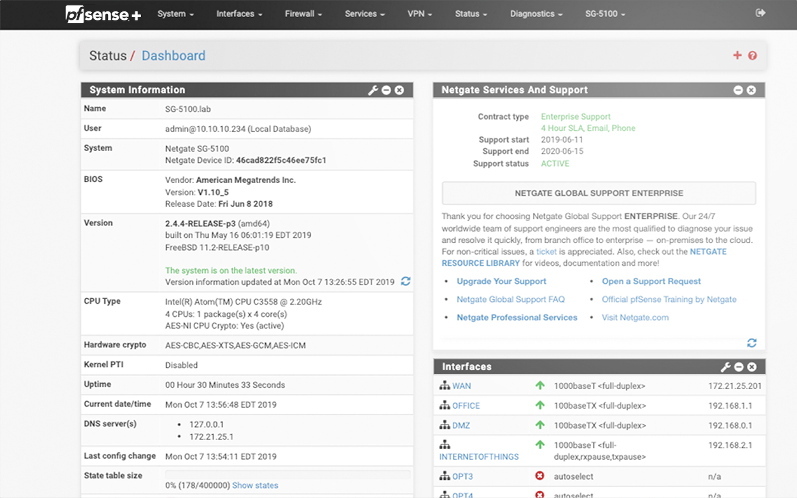797x498 pixels.
Task: Open the DMZ interface link
Action: pos(461,425)
